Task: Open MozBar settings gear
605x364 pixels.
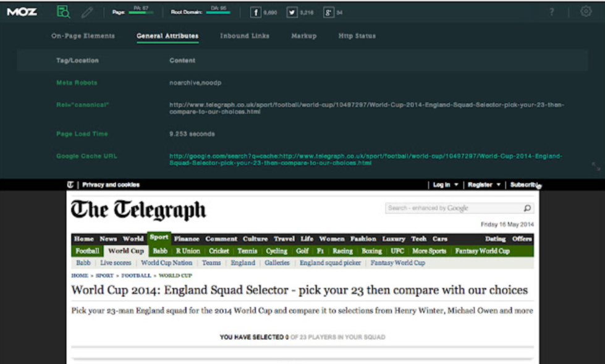Action: point(586,12)
